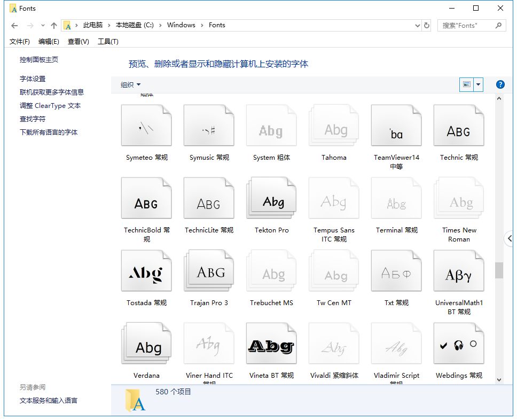Select the UniversalMath1 BT font icon
517x420 pixels.
459,270
